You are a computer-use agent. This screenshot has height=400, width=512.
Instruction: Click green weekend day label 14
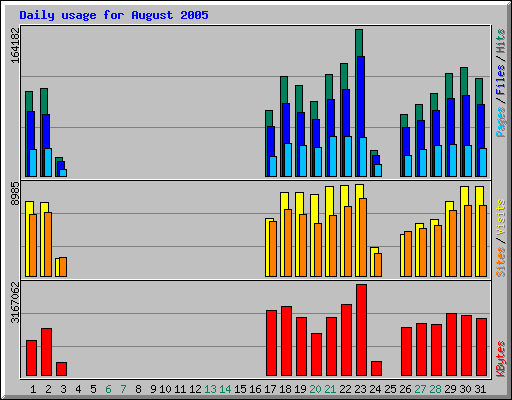[x=225, y=389]
